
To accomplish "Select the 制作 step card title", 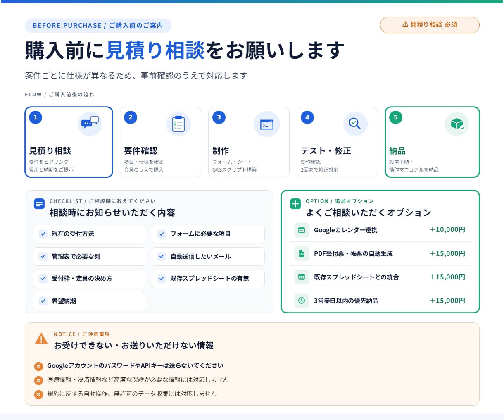I will point(221,151).
